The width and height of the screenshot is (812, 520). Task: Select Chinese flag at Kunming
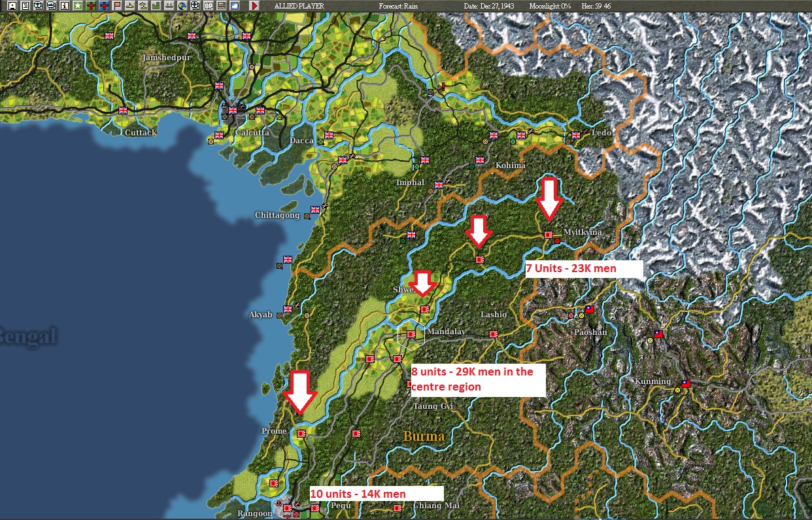coord(686,384)
